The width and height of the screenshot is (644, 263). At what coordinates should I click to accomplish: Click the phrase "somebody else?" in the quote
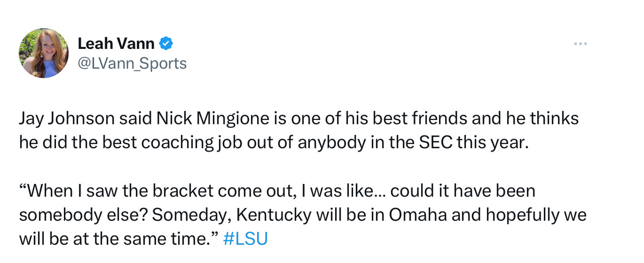click(83, 215)
